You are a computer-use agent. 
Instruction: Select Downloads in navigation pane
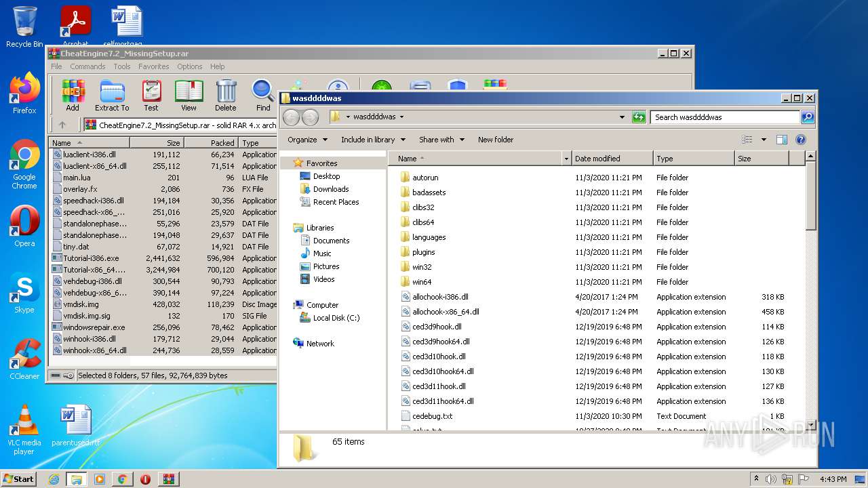pos(330,189)
